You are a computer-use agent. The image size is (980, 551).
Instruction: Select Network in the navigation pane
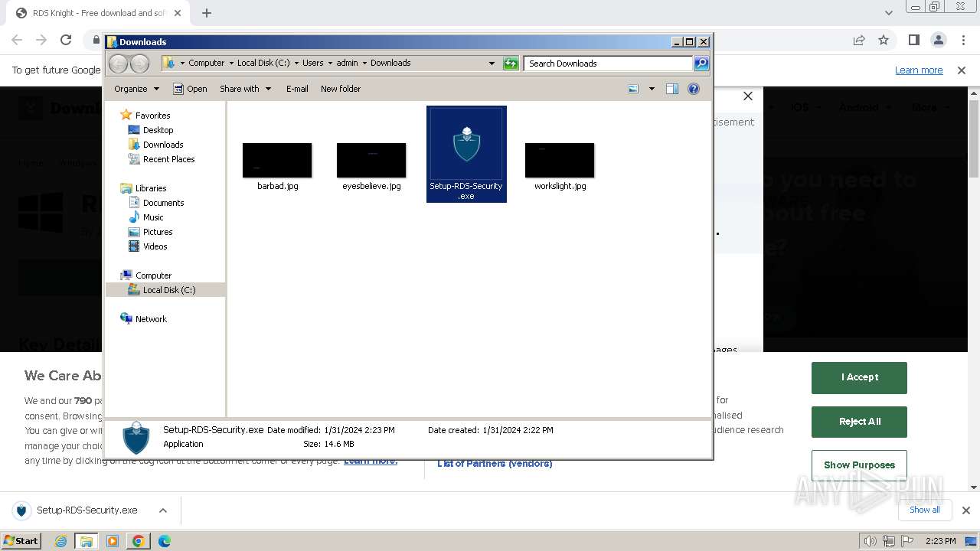click(x=151, y=319)
